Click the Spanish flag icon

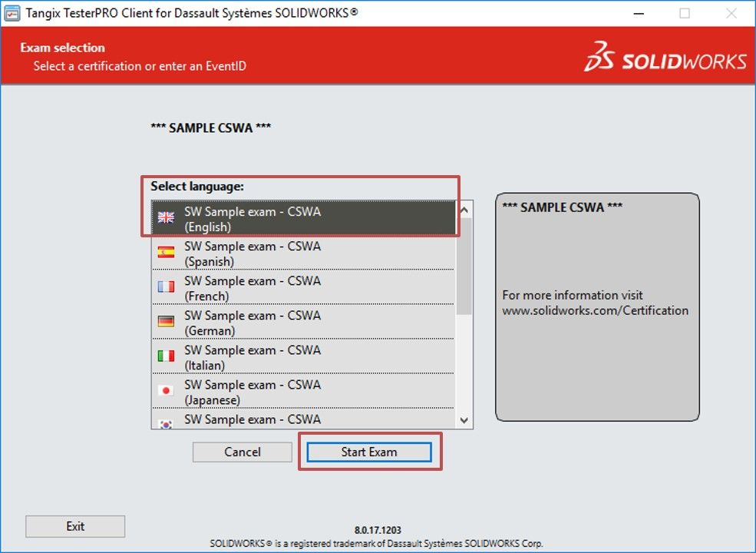pyautogui.click(x=166, y=251)
